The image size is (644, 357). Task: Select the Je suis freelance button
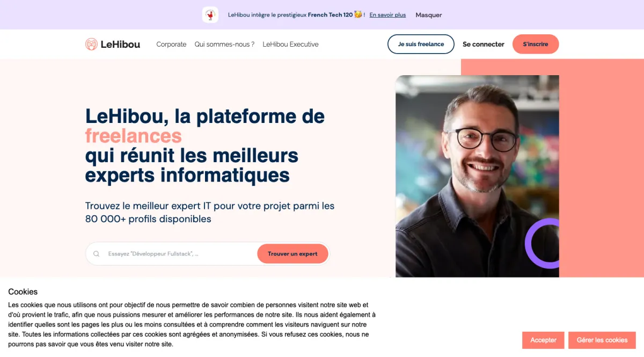pos(421,44)
